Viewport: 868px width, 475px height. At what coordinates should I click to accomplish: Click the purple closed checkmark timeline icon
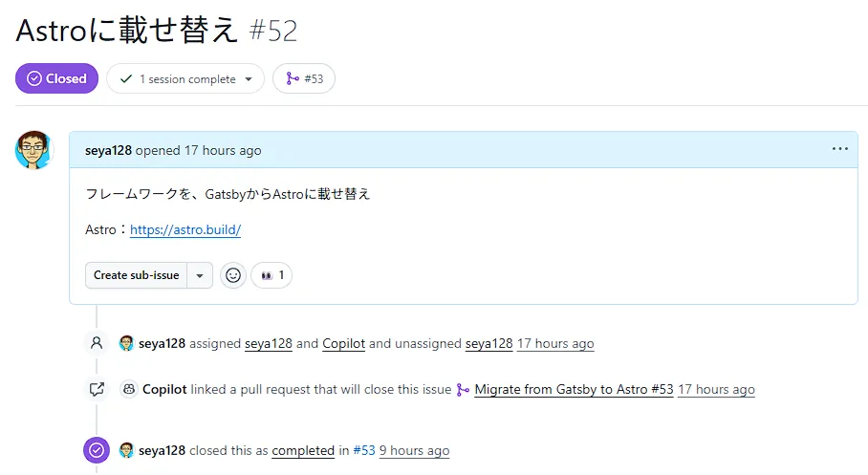[97, 450]
